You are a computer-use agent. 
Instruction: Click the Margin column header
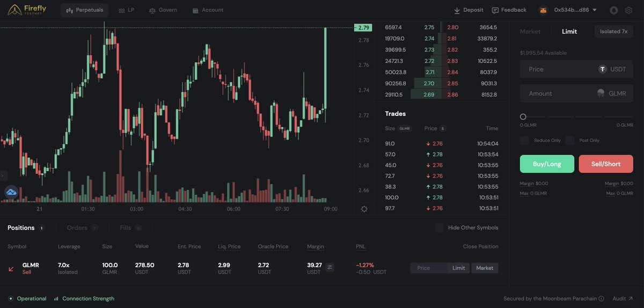(316, 246)
